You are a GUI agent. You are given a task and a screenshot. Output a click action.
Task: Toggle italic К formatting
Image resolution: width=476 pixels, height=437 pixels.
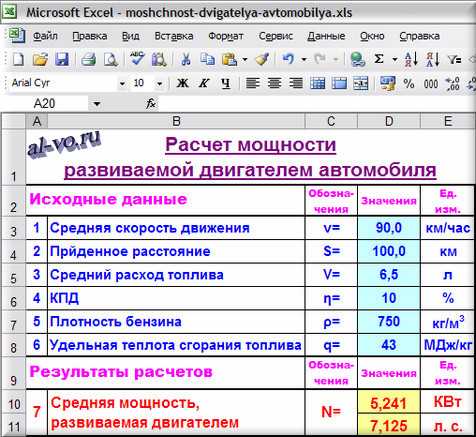tap(204, 83)
